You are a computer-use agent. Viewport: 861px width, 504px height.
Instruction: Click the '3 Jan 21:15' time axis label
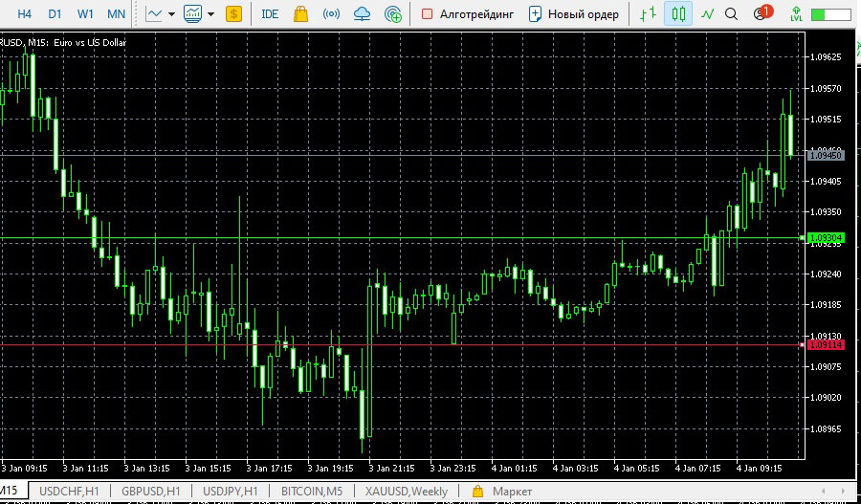point(391,469)
